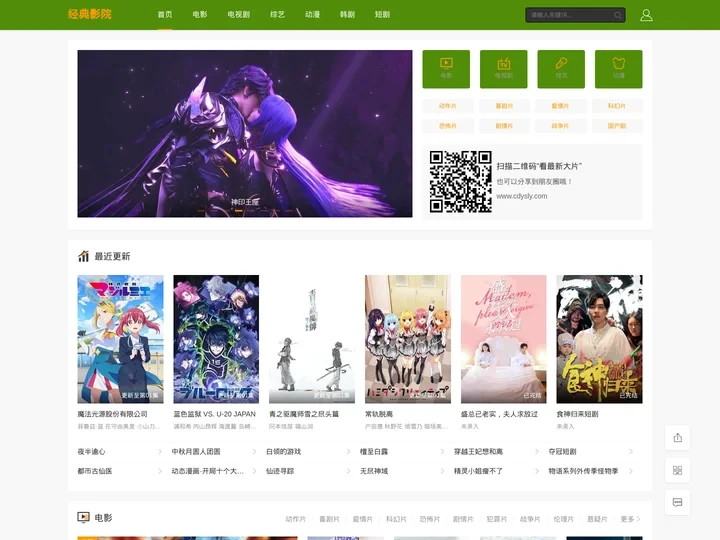This screenshot has width=720, height=540.
Task: Open the 魔法光源股份有限公司 poster
Action: point(120,339)
